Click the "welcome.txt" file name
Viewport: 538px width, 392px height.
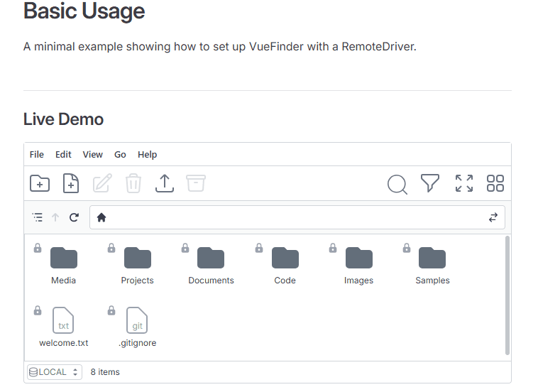pos(64,343)
